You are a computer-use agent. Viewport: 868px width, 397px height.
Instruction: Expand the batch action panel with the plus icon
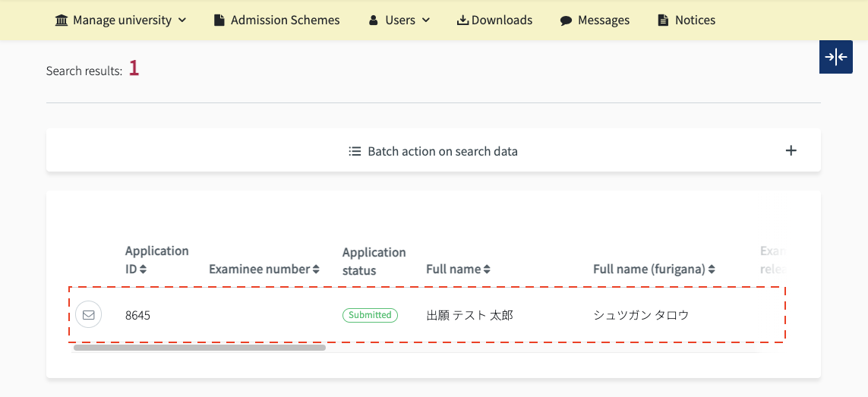[x=791, y=150]
